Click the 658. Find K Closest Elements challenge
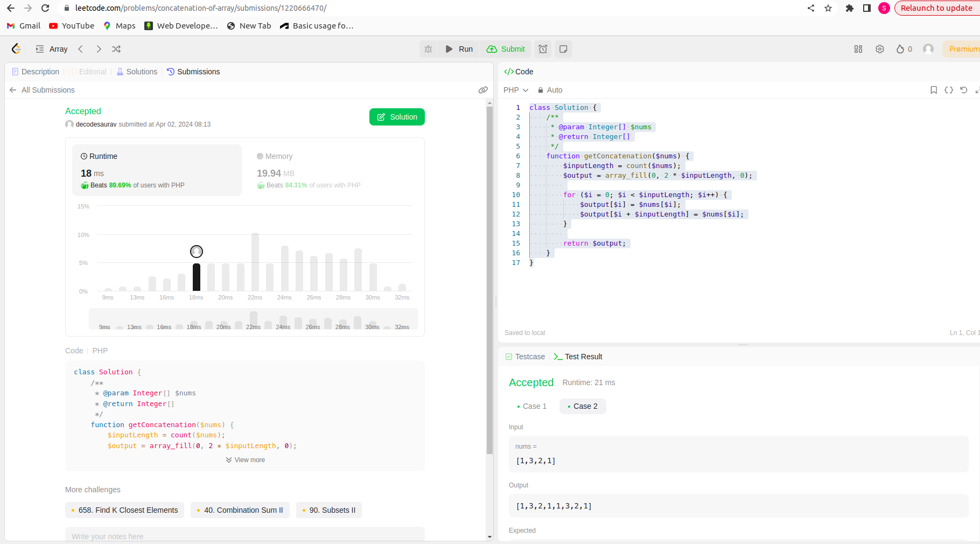The image size is (980, 544). [124, 510]
